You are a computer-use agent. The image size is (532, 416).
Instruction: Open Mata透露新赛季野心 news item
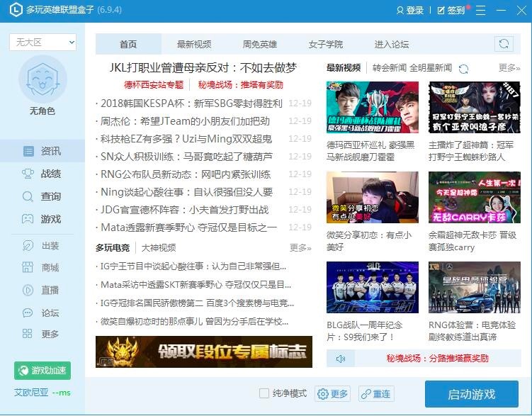coord(188,227)
